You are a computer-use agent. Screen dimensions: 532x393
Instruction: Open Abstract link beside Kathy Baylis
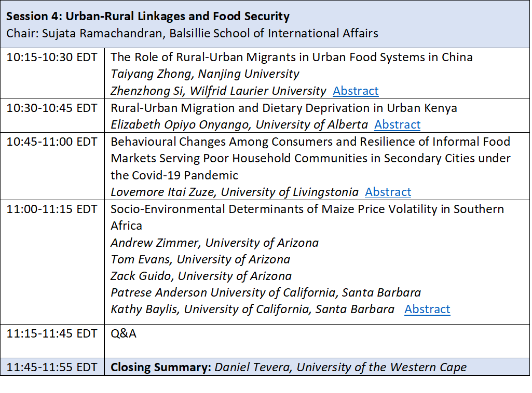427,309
